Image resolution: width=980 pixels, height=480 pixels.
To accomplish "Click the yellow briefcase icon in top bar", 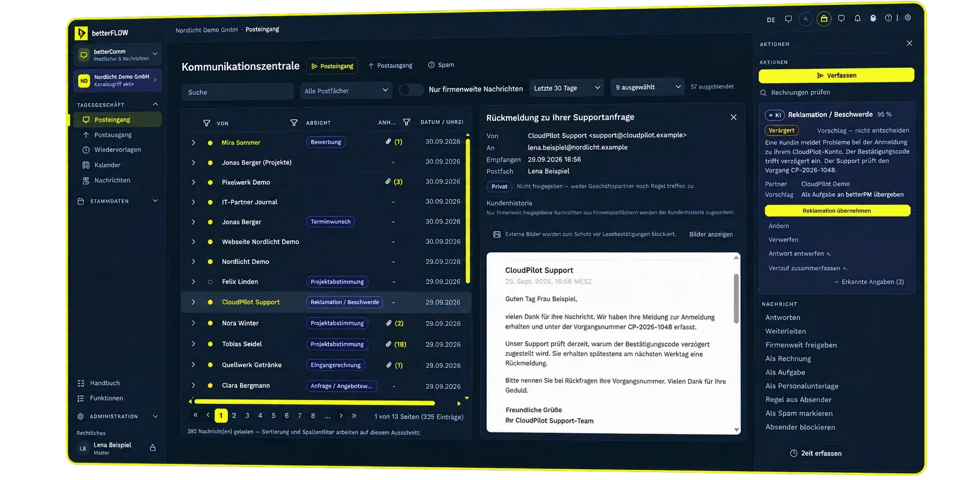I will (x=824, y=19).
